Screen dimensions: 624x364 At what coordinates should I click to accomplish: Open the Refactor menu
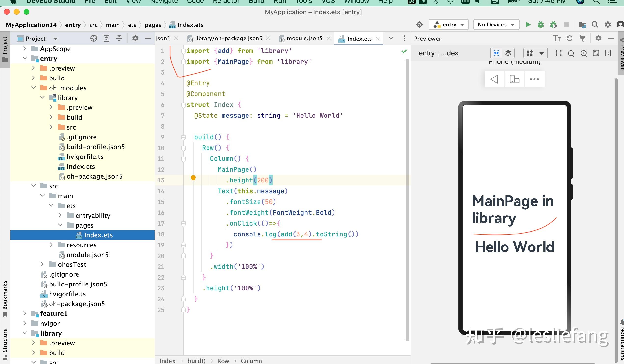[226, 2]
